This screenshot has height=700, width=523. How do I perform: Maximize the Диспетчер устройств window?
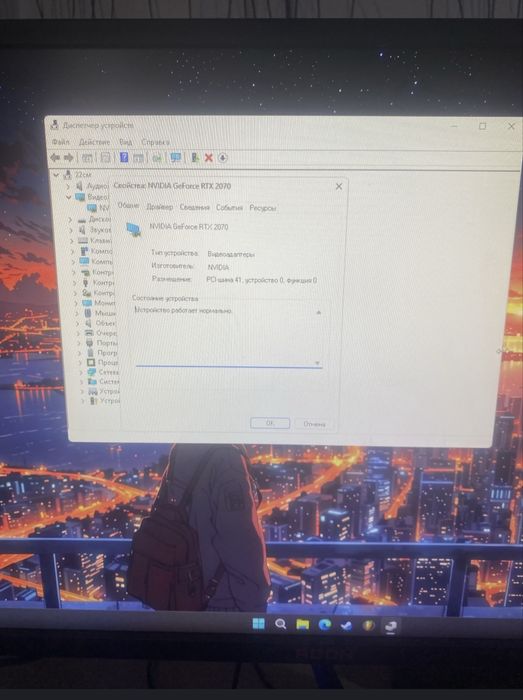(x=482, y=126)
